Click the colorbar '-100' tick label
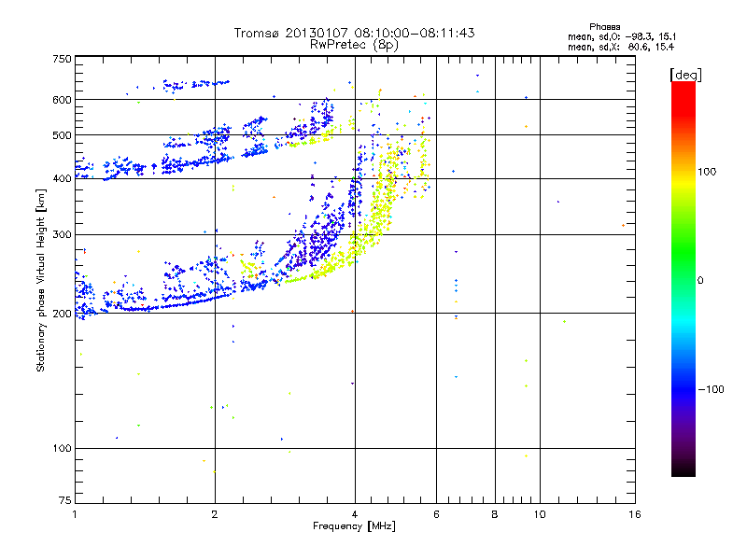Image resolution: width=747 pixels, height=560 pixels. (x=711, y=389)
